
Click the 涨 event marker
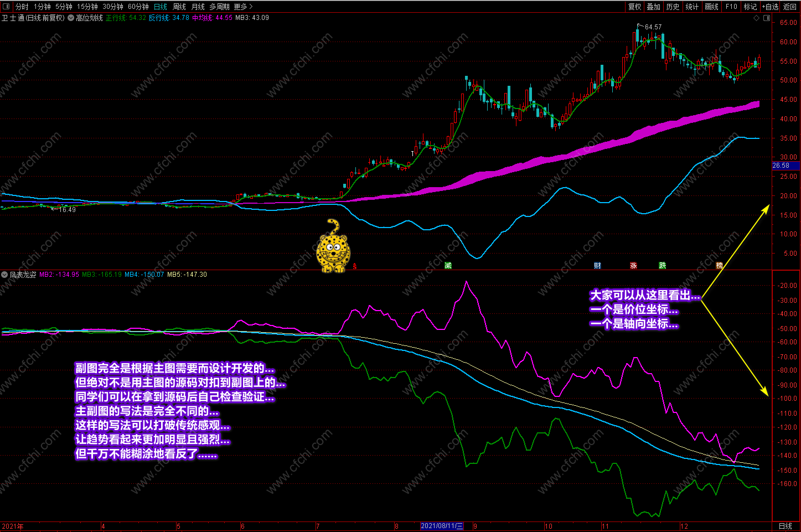pyautogui.click(x=633, y=266)
